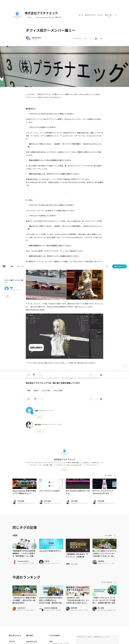
Task: Follow 株式会社プラチナエッグ in company card
Action: (x=64, y=469)
